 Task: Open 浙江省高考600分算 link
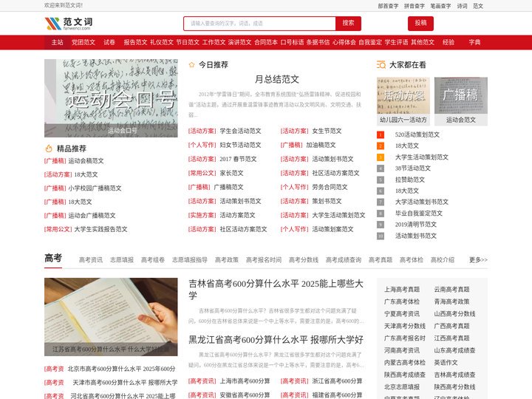click(337, 381)
